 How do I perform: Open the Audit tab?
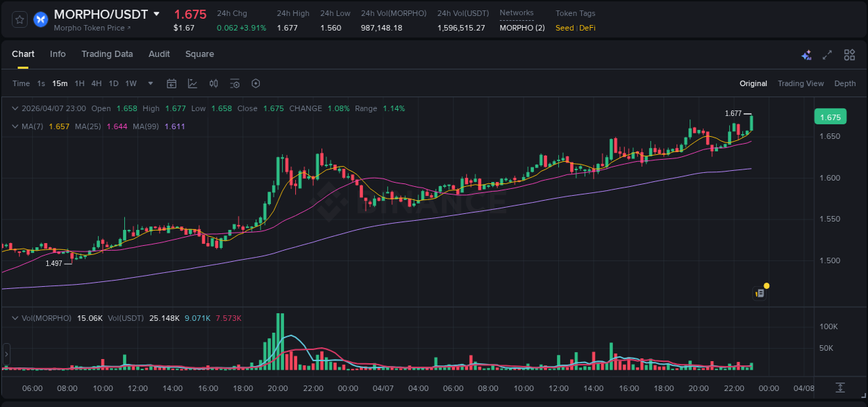click(x=159, y=54)
